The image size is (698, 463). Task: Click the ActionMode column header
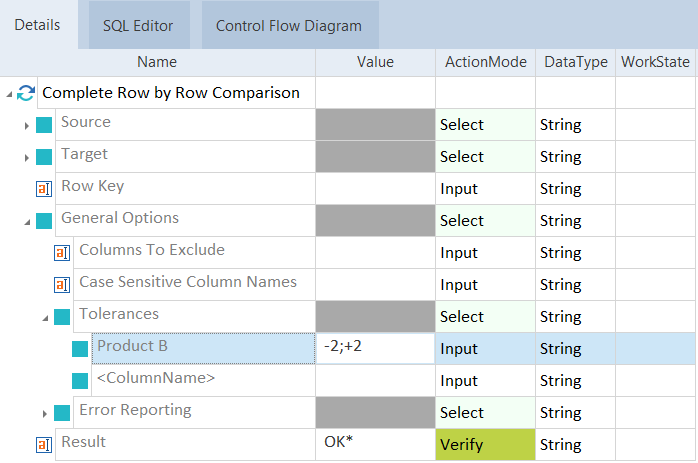point(486,62)
